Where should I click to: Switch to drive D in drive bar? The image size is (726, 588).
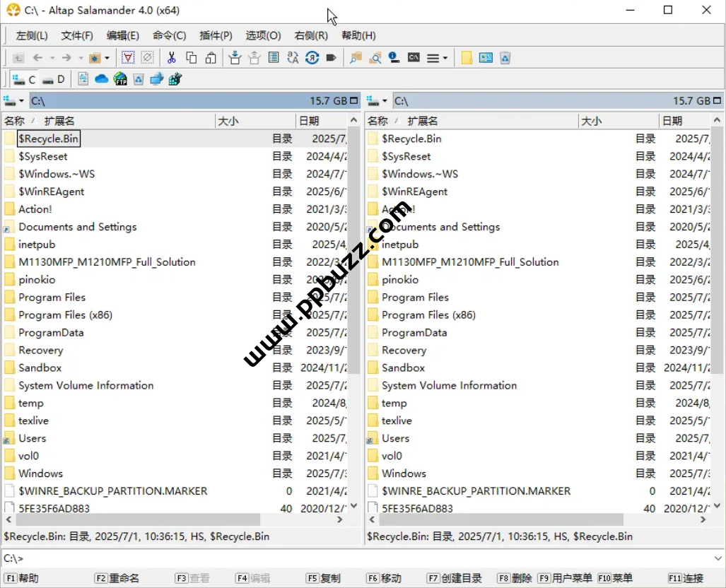(x=54, y=79)
